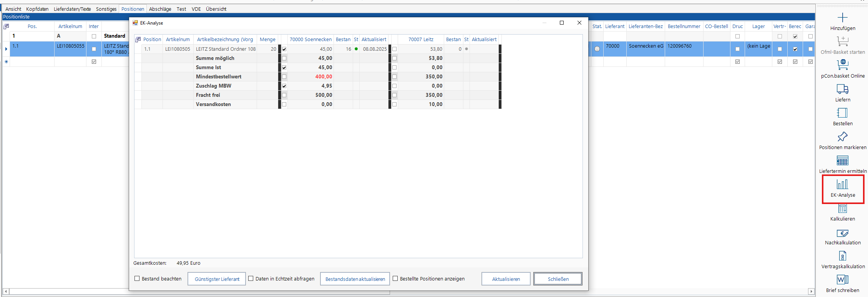Viewport: 868px width, 297px height.
Task: Switch to the Kopfdaten tab
Action: pos(37,9)
